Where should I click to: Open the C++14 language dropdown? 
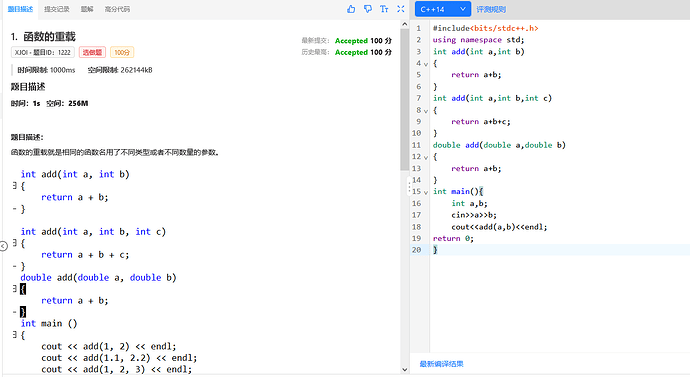point(443,9)
